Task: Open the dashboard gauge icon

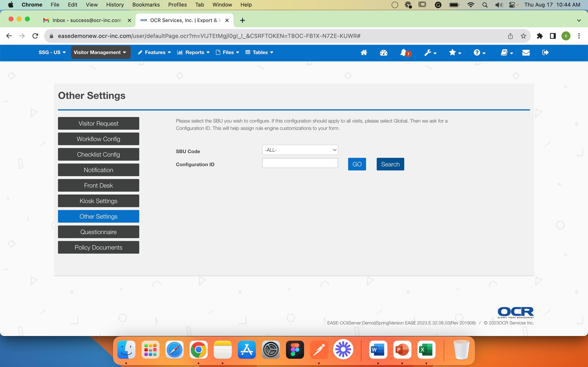Action: [x=383, y=52]
